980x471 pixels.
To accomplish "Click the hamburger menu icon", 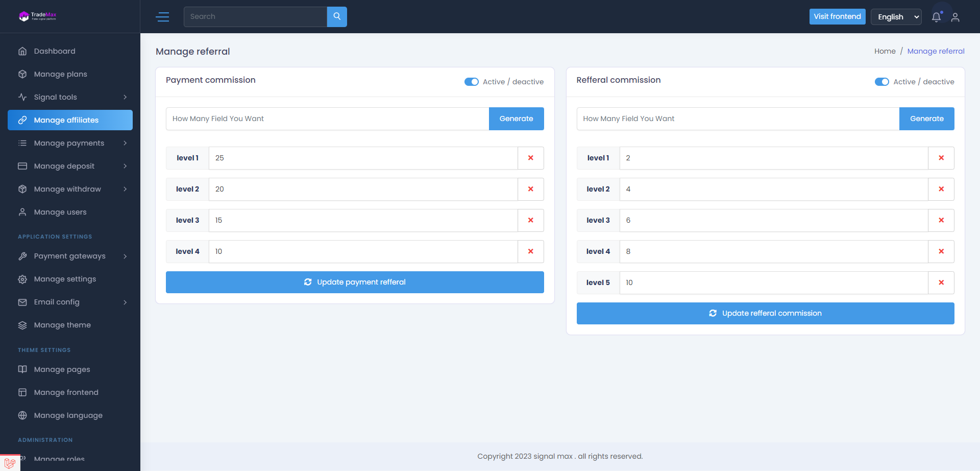I will coord(162,17).
